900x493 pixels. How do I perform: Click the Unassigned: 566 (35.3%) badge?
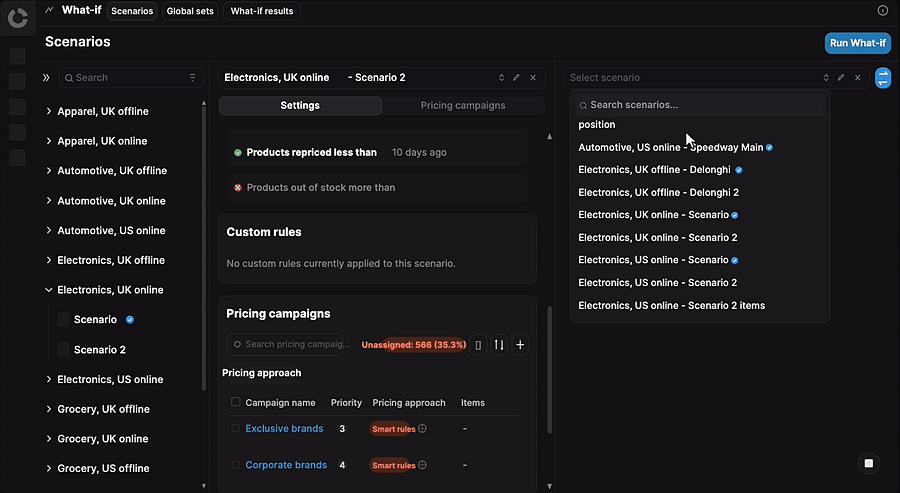pyautogui.click(x=414, y=345)
